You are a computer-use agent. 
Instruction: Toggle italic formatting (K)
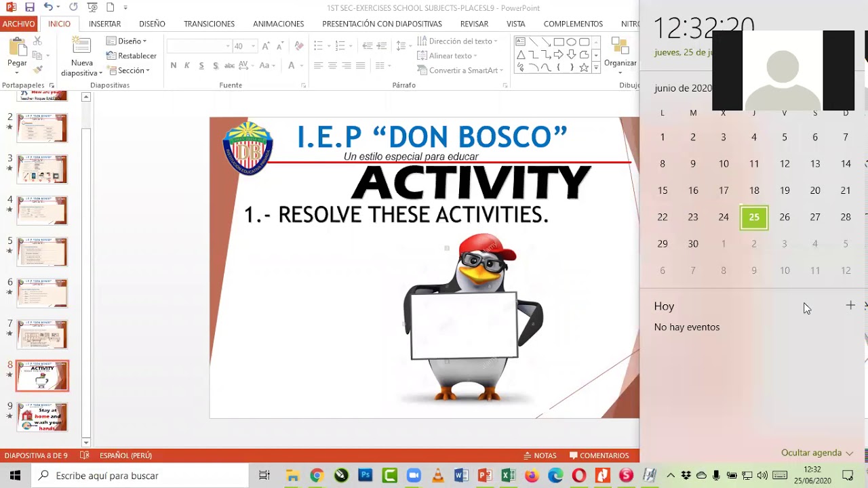point(187,66)
